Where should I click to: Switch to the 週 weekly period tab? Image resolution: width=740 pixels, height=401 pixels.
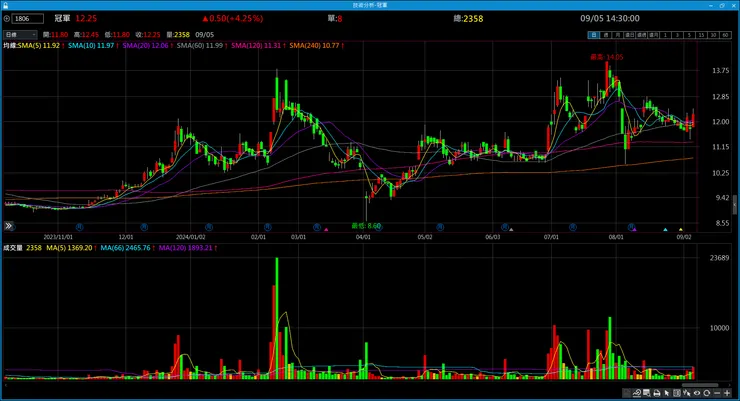coord(606,35)
